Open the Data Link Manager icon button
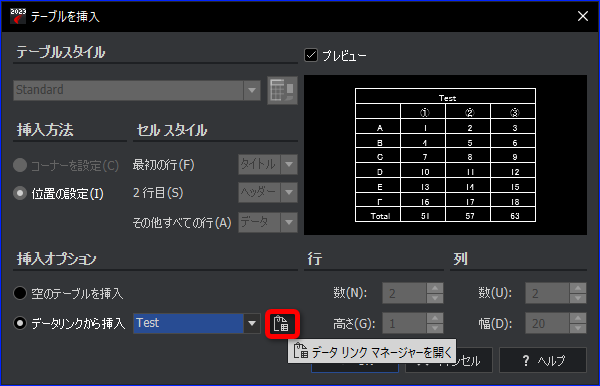The height and width of the screenshot is (386, 600). [282, 324]
